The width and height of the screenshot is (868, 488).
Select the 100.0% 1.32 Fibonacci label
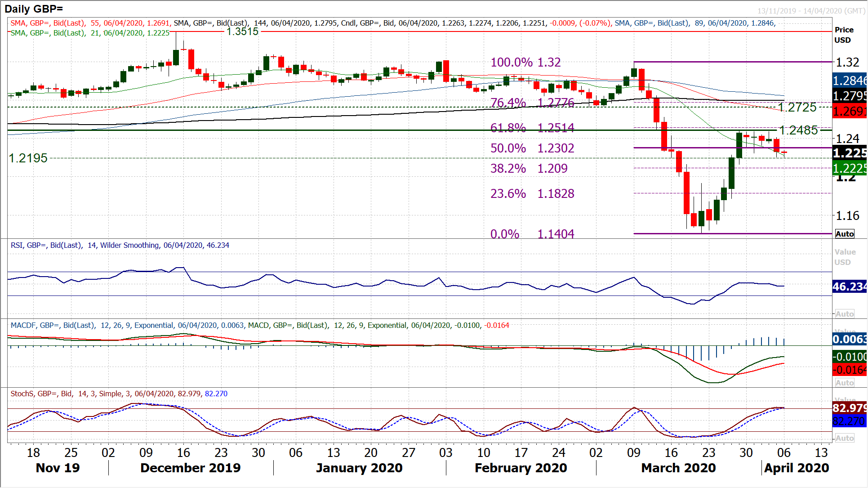(525, 62)
